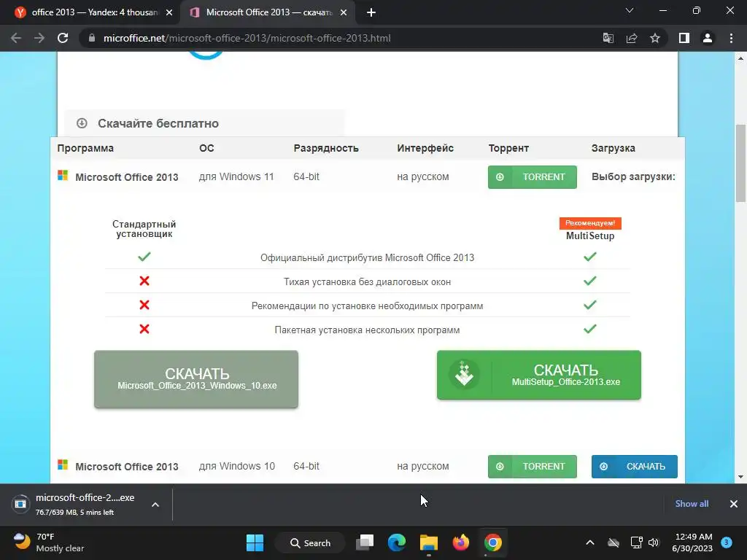Click the Торрент column header

508,148
